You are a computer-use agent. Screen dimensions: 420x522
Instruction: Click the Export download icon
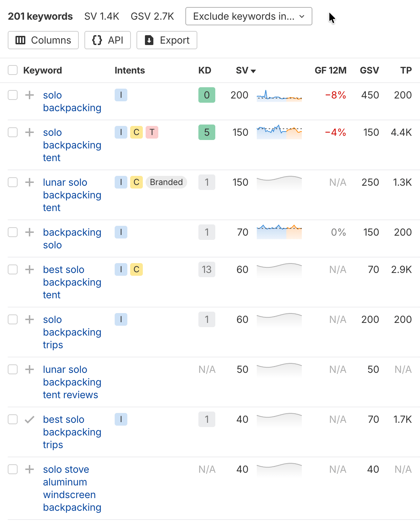point(149,40)
